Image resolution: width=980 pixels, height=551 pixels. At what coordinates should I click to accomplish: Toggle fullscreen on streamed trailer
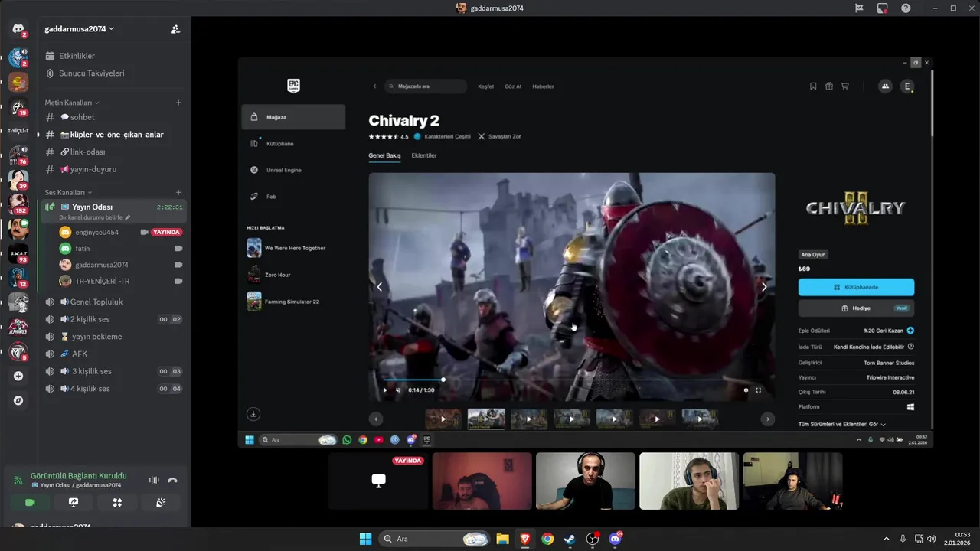[x=759, y=390]
